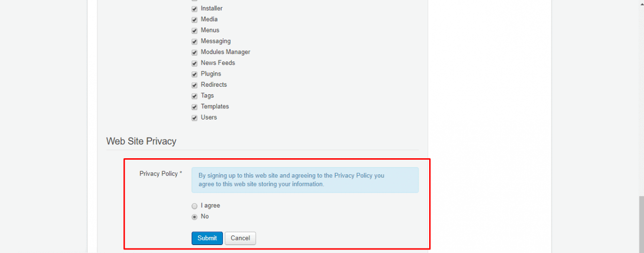Toggle the Plugins checkbox
The image size is (644, 253).
coord(194,74)
